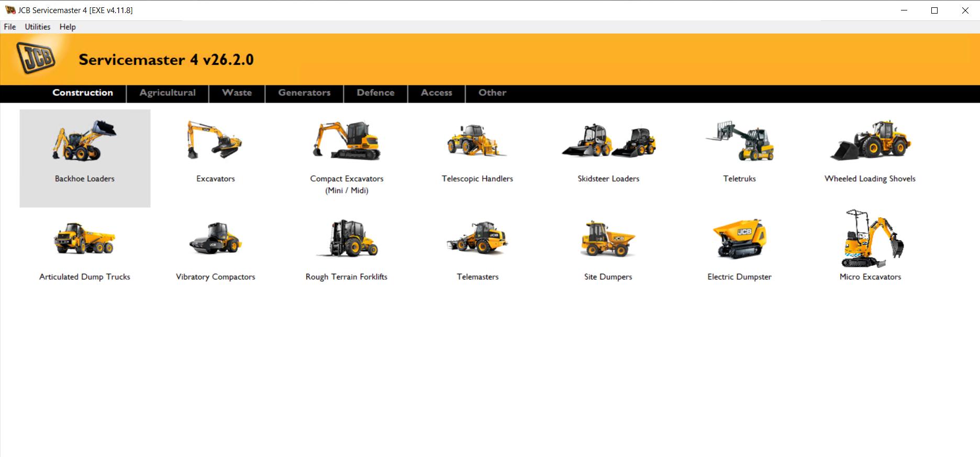Maximize the Servicemaster window
This screenshot has height=457, width=980.
[934, 10]
